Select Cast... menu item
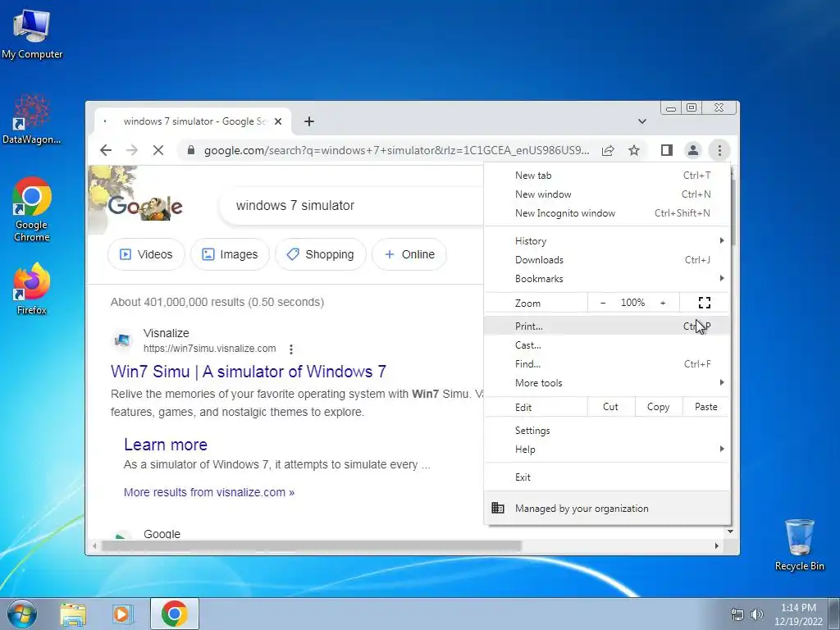The width and height of the screenshot is (840, 630). pos(607,345)
